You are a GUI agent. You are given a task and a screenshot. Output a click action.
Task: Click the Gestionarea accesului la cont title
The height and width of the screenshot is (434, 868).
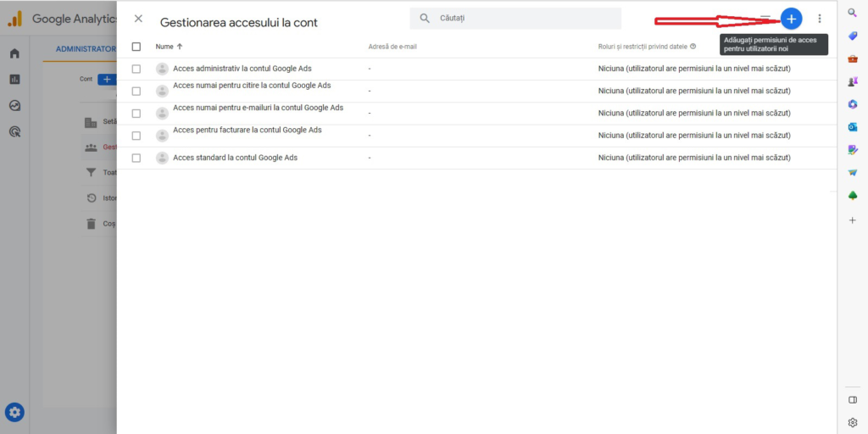238,23
